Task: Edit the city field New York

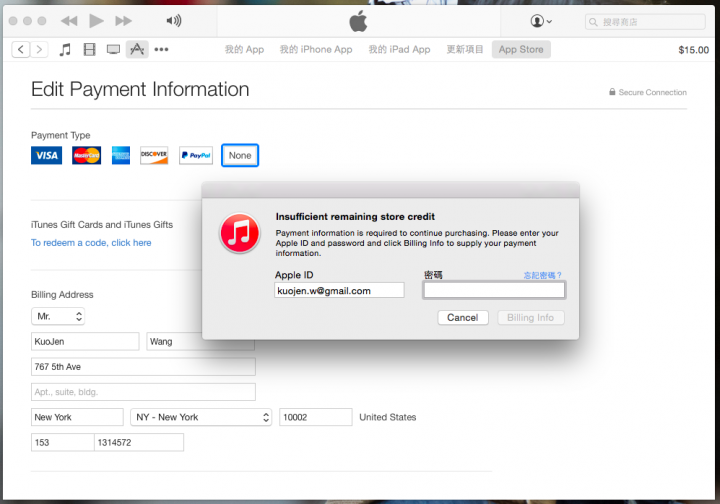Action: (x=77, y=417)
